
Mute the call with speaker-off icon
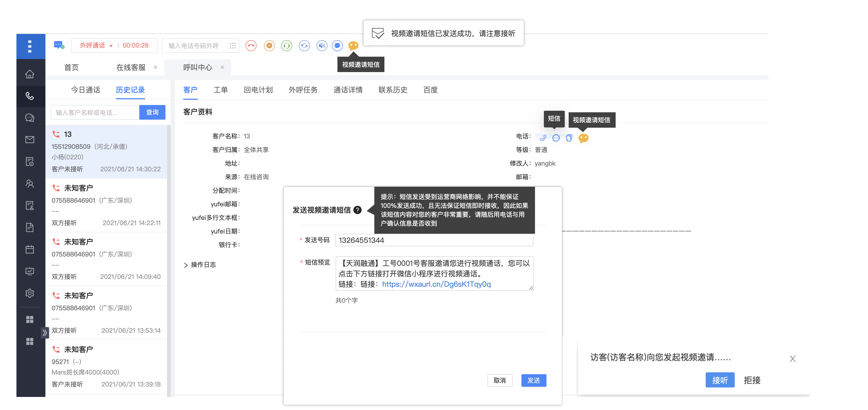click(x=322, y=45)
